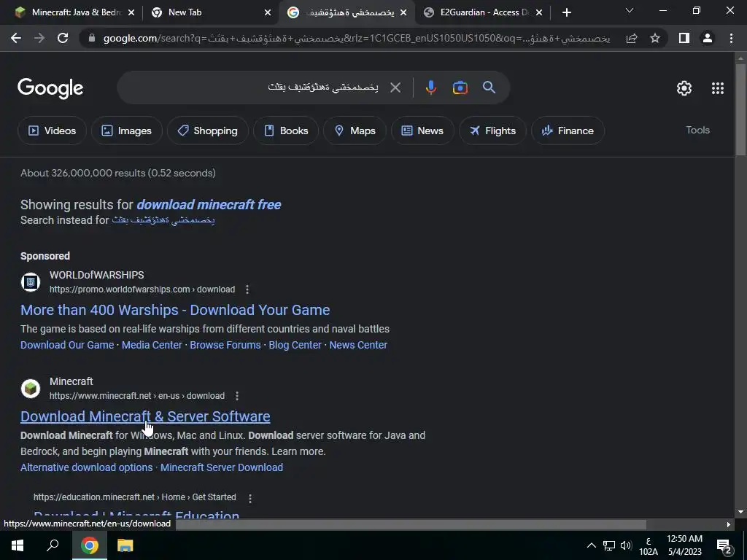This screenshot has width=747, height=560.
Task: Open options for education.minecraft.net result
Action: click(x=250, y=498)
